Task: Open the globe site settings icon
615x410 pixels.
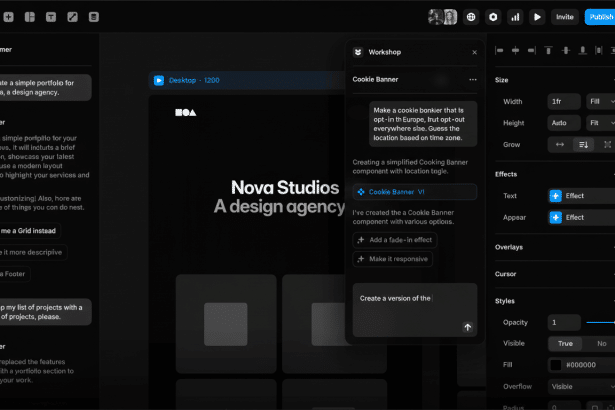Action: [471, 17]
